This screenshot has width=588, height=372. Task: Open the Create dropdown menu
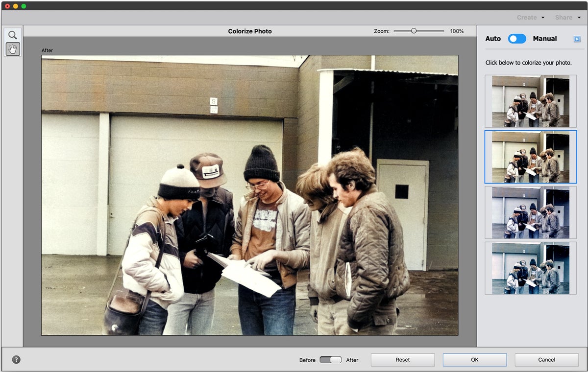coord(531,17)
